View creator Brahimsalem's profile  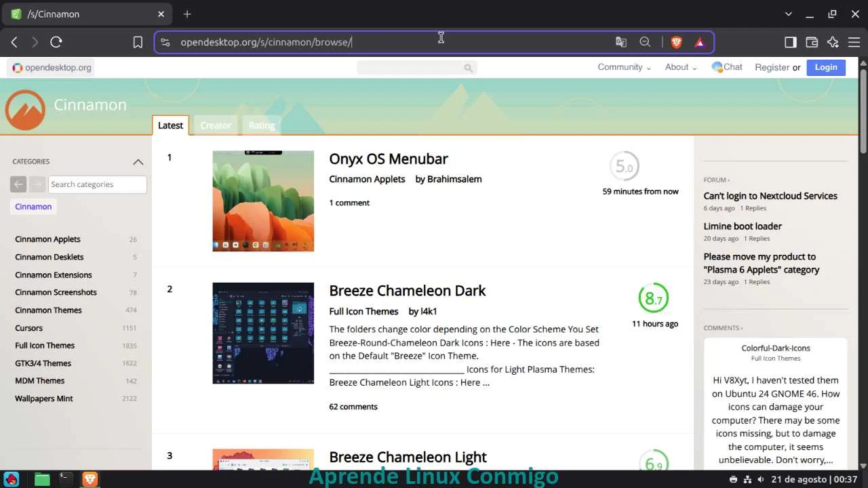[454, 179]
